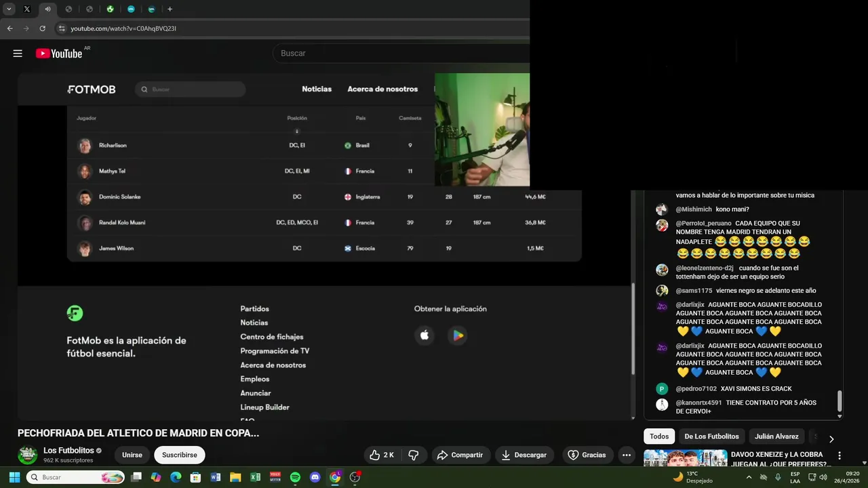The width and height of the screenshot is (868, 488).
Task: Click Randal Kolo Muani player name
Action: 122,222
